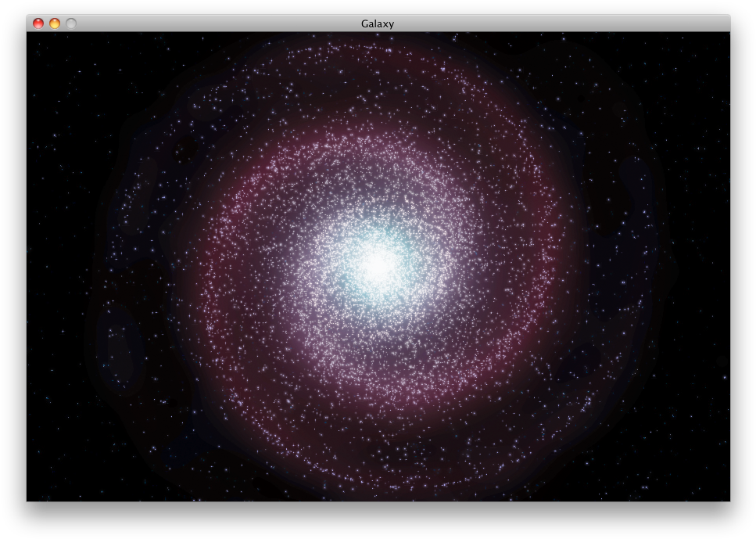
Task: Click the grayed-out zoom button in title bar
Action: click(x=71, y=23)
